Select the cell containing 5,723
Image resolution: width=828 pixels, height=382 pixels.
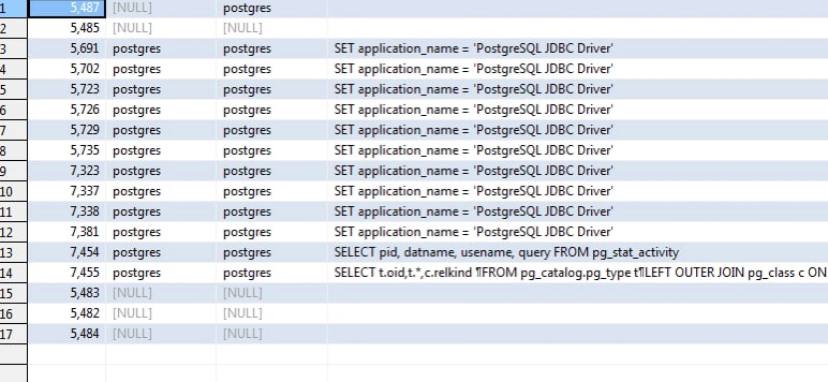pos(67,89)
